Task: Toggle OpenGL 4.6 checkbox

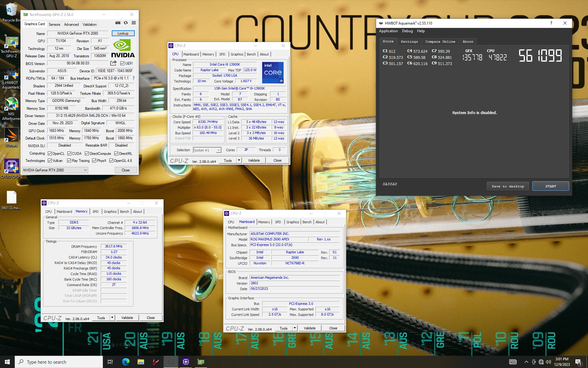Action: (111, 161)
